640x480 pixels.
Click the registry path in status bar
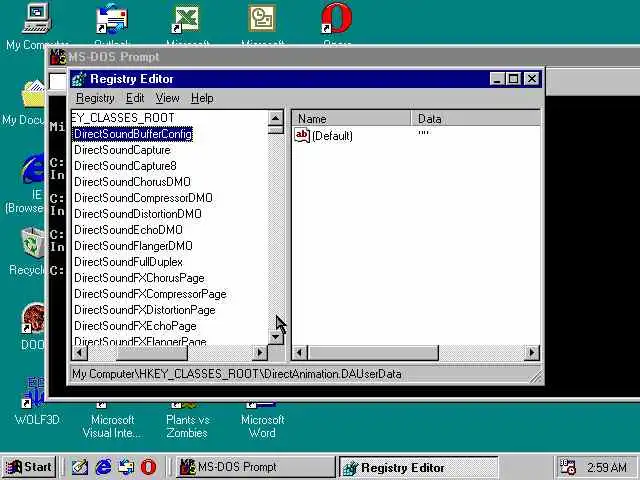point(237,374)
